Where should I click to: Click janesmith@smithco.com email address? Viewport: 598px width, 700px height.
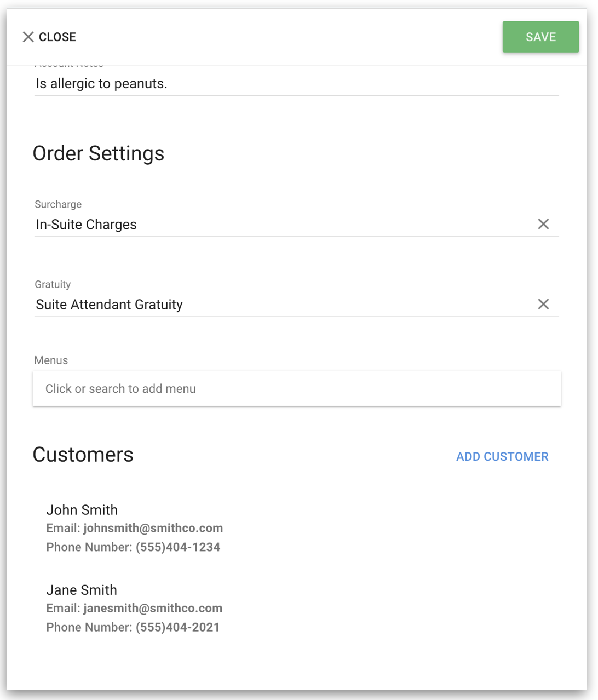pyautogui.click(x=153, y=608)
